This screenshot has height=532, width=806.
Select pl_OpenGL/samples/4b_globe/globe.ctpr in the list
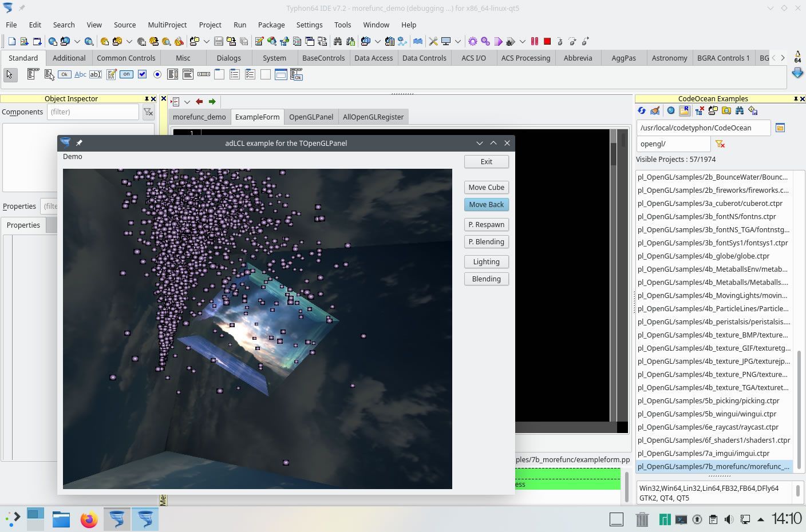[714, 256]
